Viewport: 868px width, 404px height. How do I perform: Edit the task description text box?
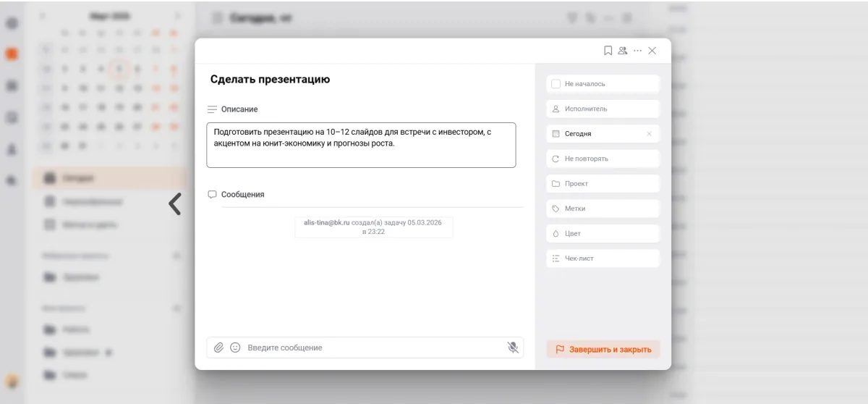pyautogui.click(x=361, y=146)
